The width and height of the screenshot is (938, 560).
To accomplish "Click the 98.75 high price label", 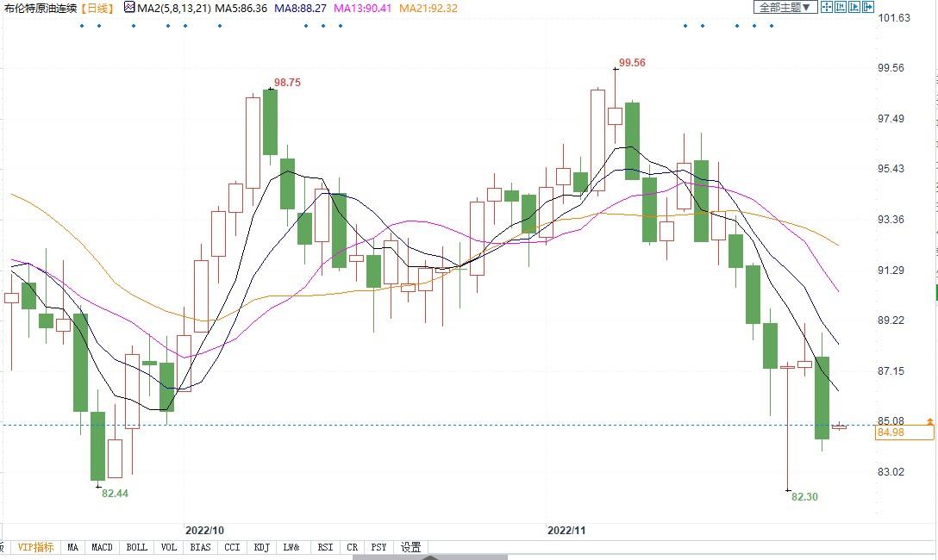I will click(x=287, y=83).
